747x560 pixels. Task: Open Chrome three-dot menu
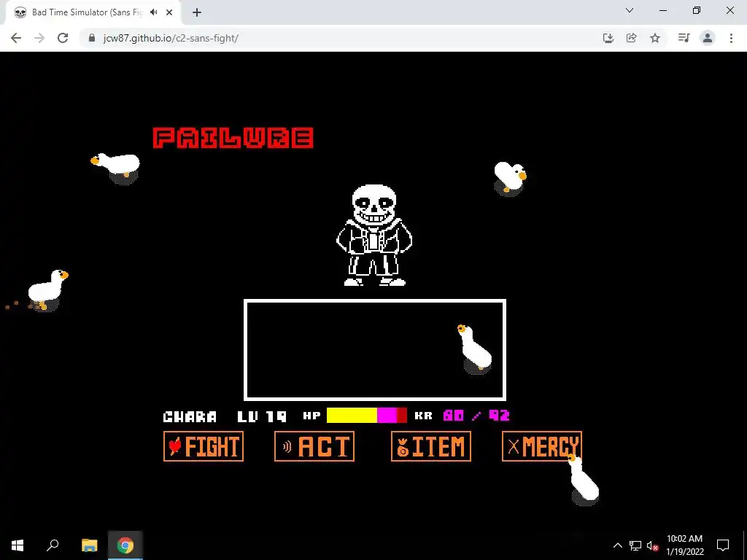point(731,38)
